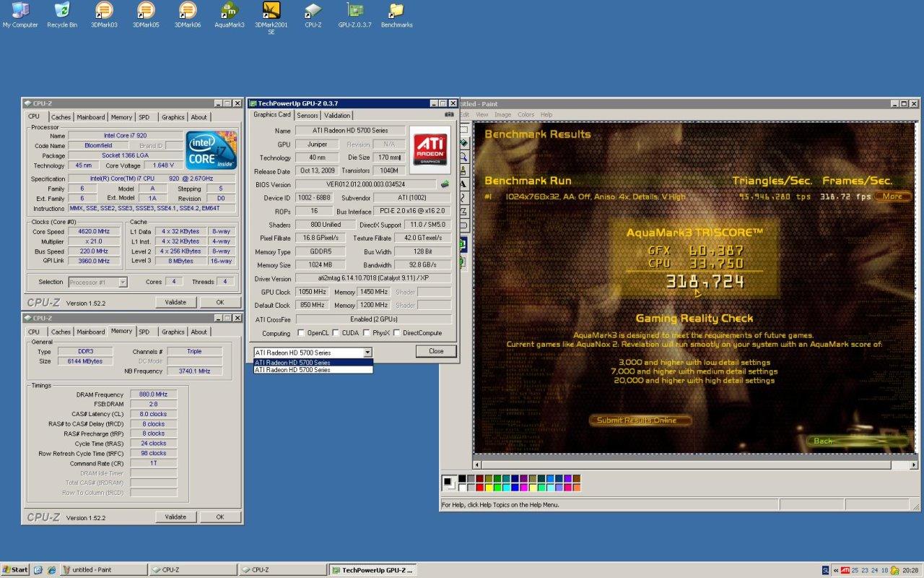Open Internet Explorer from quick launch

tap(51, 570)
